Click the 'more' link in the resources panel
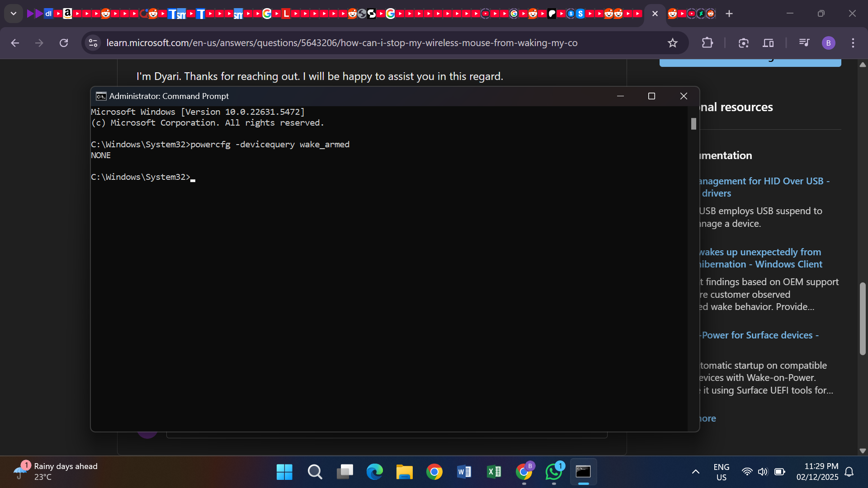 tap(707, 418)
